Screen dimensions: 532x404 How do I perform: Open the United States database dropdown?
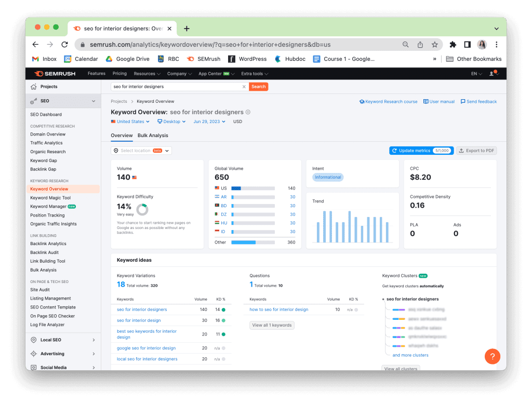130,122
